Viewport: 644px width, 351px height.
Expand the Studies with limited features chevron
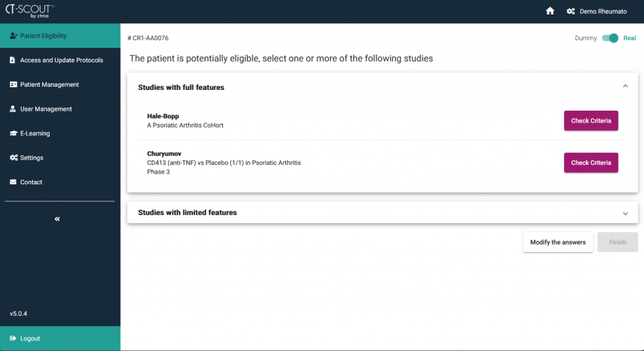click(x=625, y=213)
